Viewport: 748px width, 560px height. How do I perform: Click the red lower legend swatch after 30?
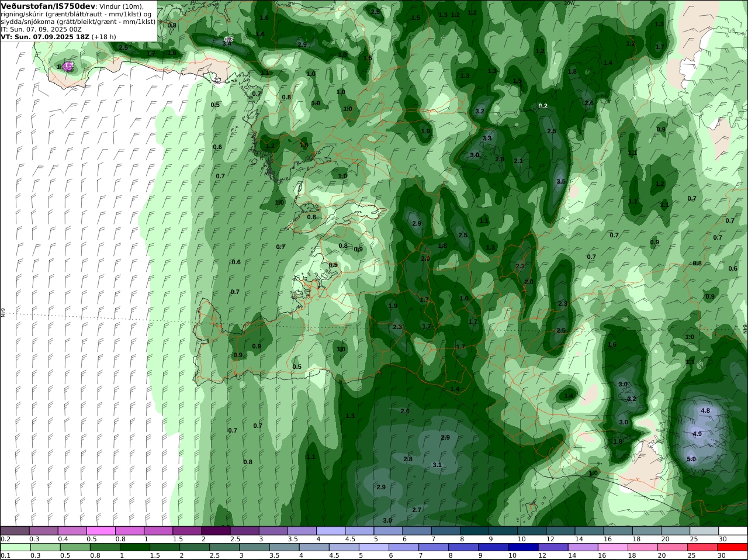pos(732,547)
